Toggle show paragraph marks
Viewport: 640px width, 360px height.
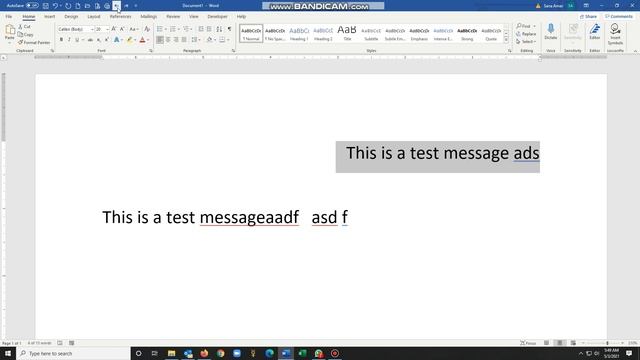click(x=229, y=29)
